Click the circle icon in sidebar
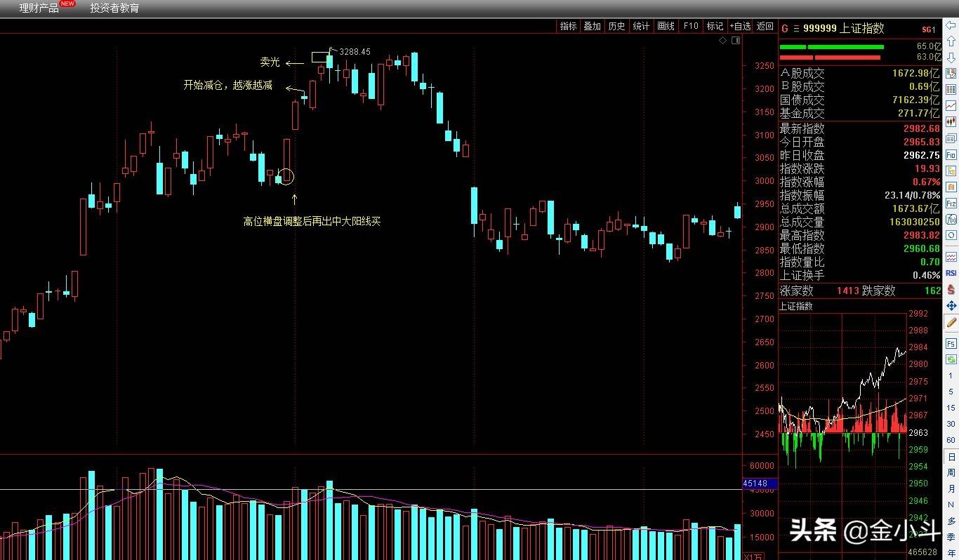Screen dimensions: 959x560 click(x=951, y=235)
